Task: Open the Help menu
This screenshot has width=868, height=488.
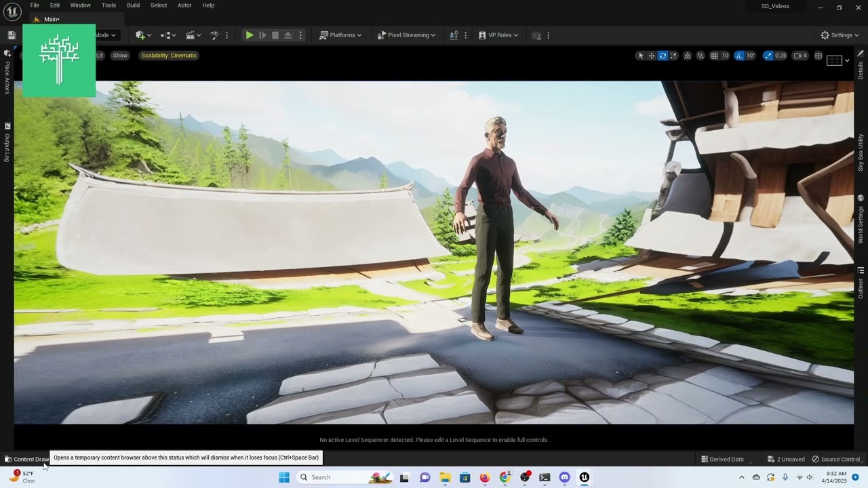Action: click(208, 5)
